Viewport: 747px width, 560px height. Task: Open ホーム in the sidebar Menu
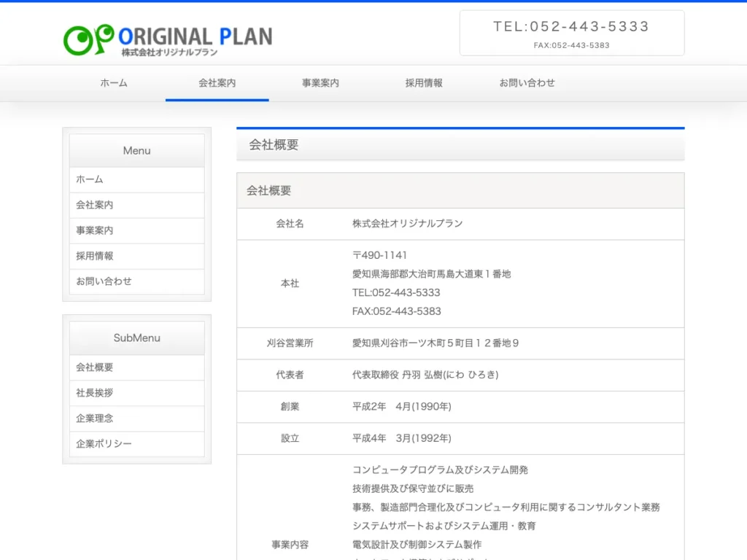click(136, 179)
